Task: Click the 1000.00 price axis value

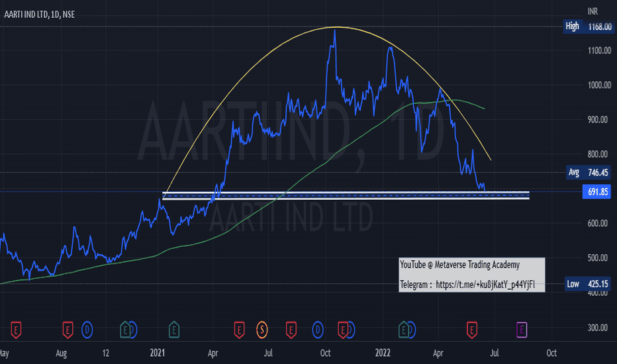Action: tap(599, 85)
